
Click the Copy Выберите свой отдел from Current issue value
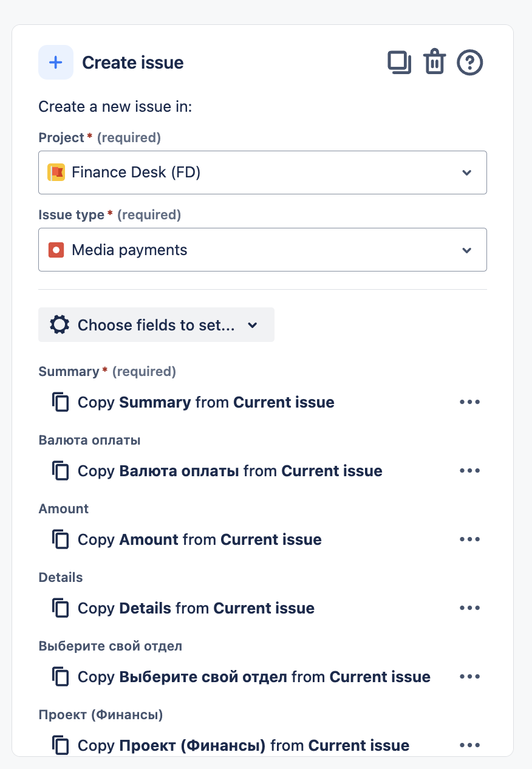coord(254,677)
